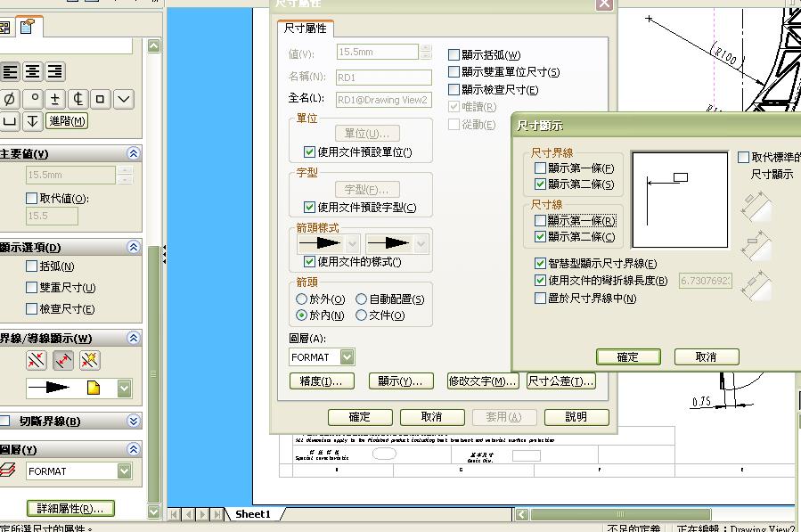Open arrow style dropdown in side panel

[x=124, y=389]
